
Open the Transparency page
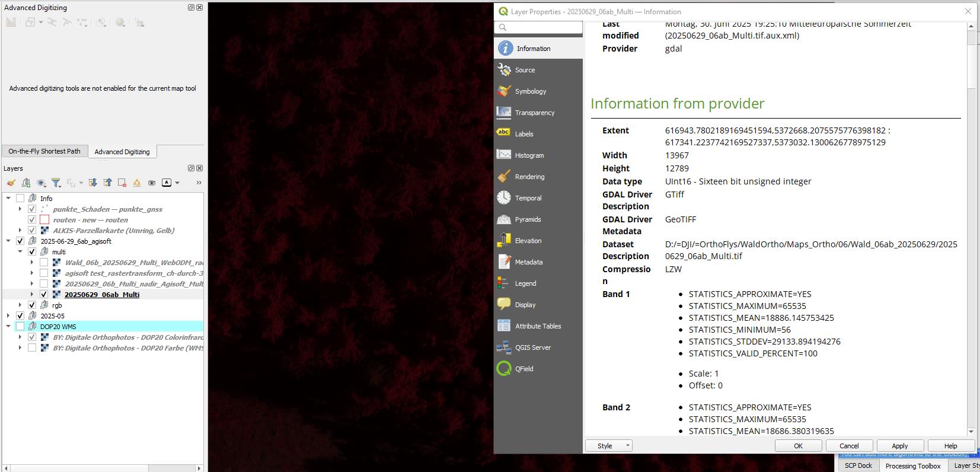[538, 113]
